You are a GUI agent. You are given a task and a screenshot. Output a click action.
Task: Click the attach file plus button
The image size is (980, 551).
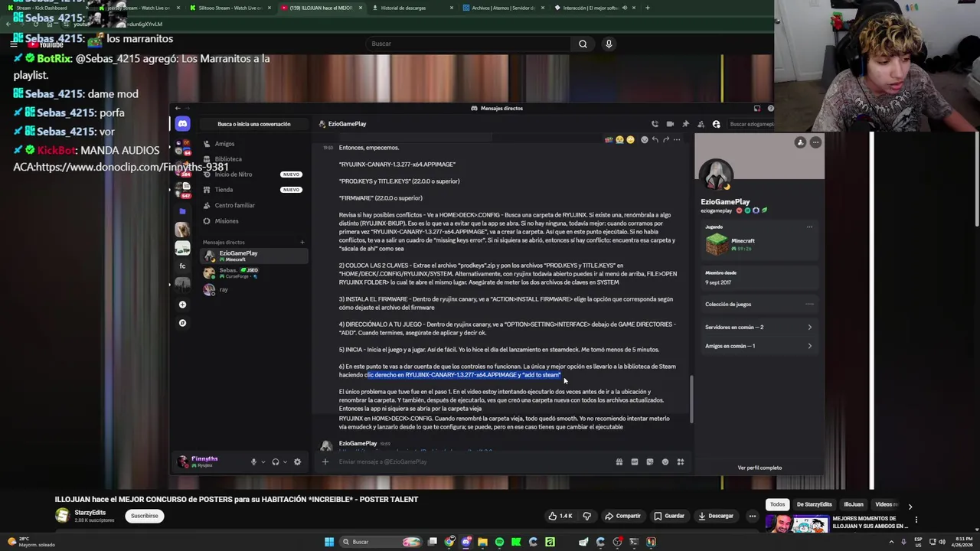click(x=325, y=461)
